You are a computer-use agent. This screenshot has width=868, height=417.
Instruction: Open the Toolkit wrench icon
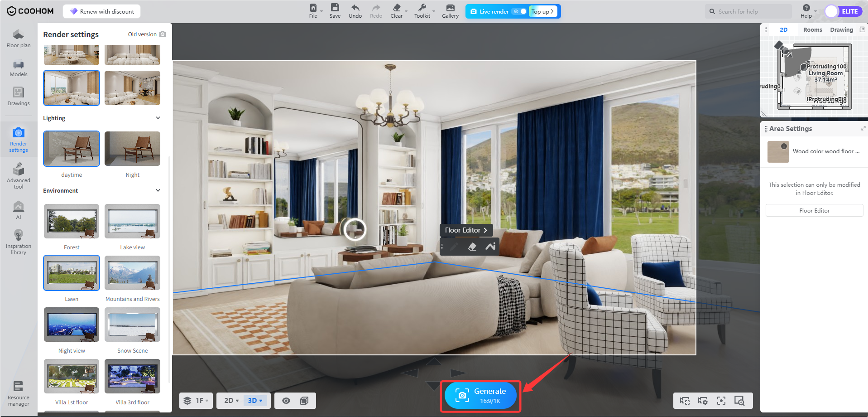pos(422,8)
